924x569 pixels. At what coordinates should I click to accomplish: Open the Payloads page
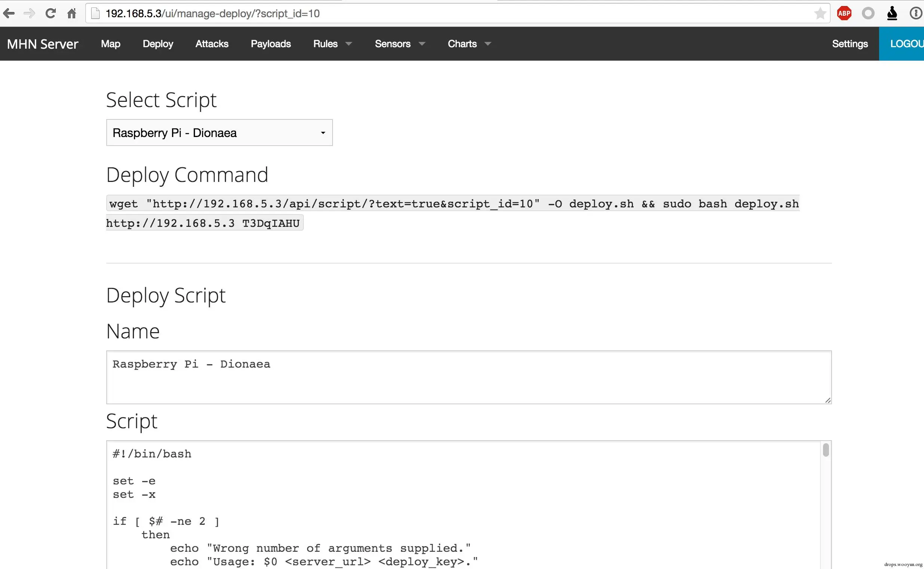[x=271, y=44]
